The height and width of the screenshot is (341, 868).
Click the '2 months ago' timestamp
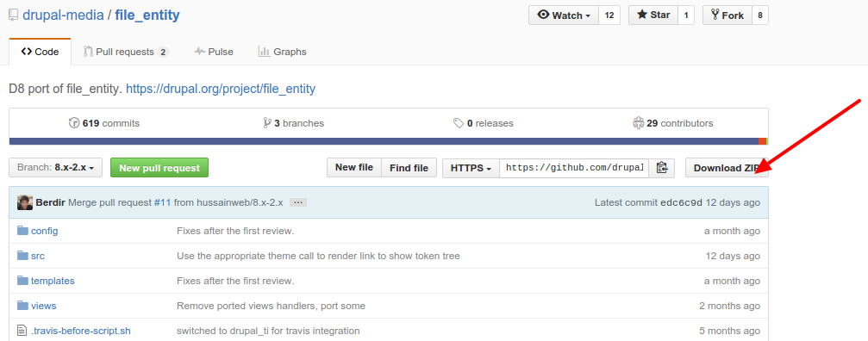click(729, 306)
